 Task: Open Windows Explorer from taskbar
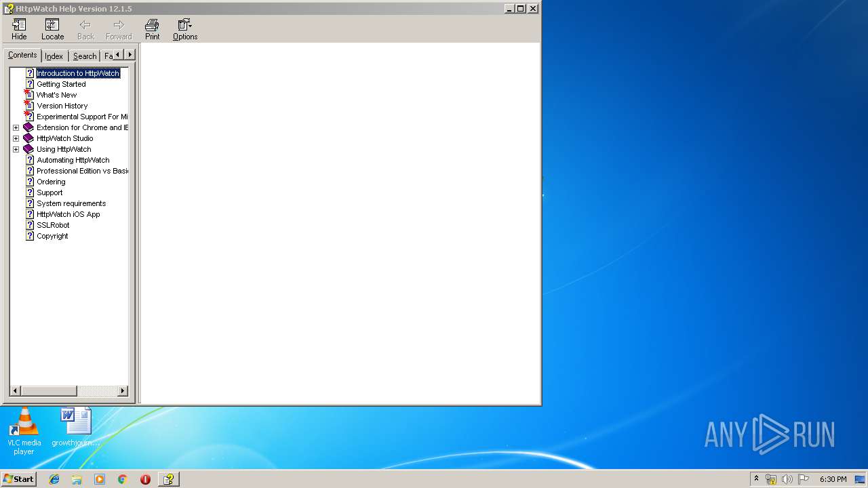(77, 479)
